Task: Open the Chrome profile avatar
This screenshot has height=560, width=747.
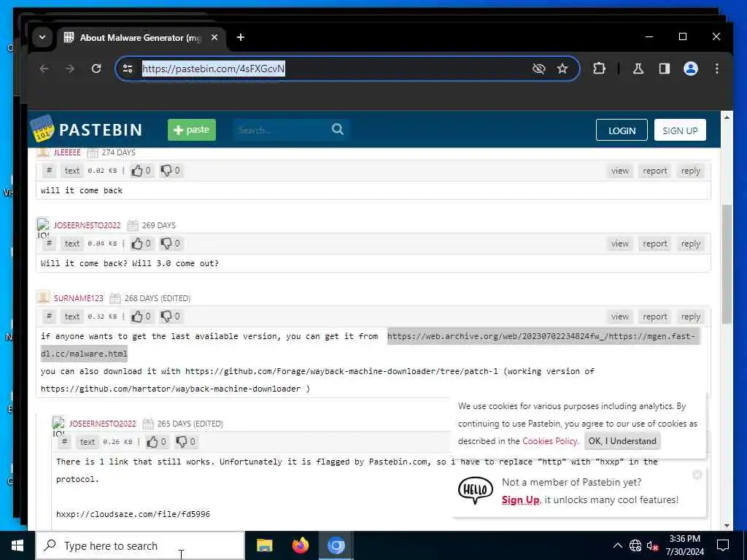Action: pyautogui.click(x=690, y=69)
